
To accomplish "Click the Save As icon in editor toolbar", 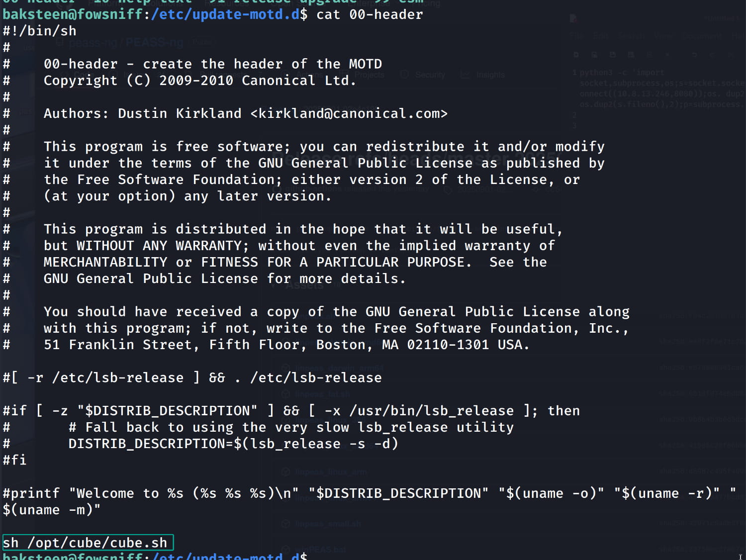I will 631,54.
